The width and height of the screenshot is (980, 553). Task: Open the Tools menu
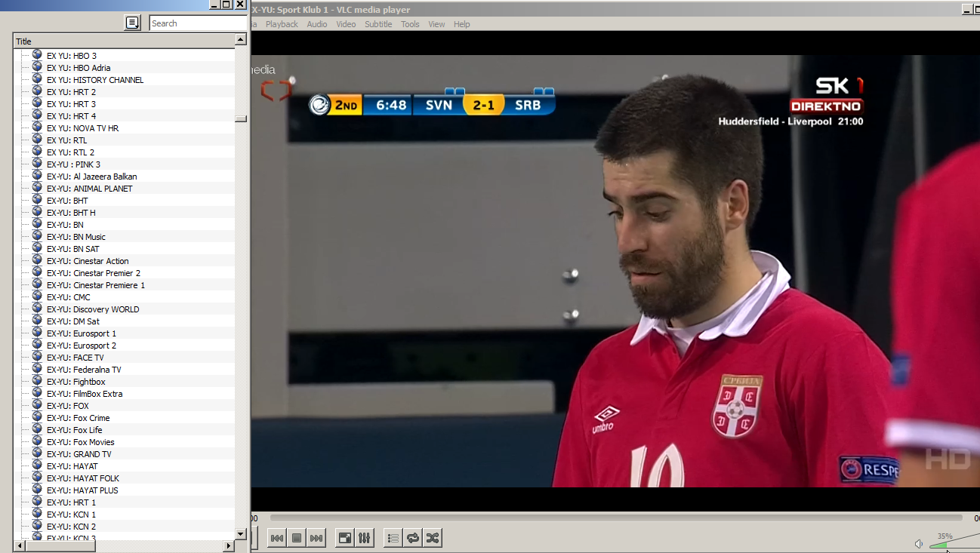tap(410, 24)
